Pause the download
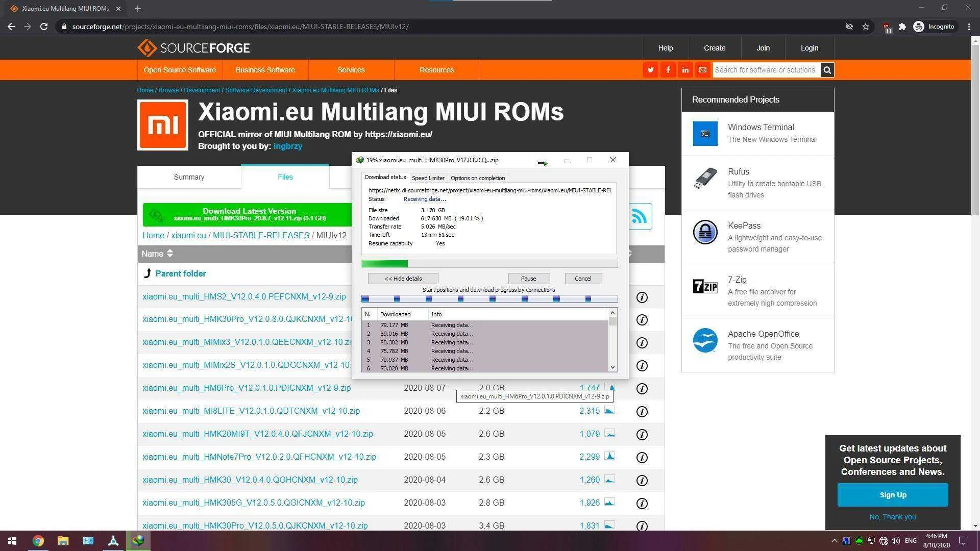 [x=529, y=279]
